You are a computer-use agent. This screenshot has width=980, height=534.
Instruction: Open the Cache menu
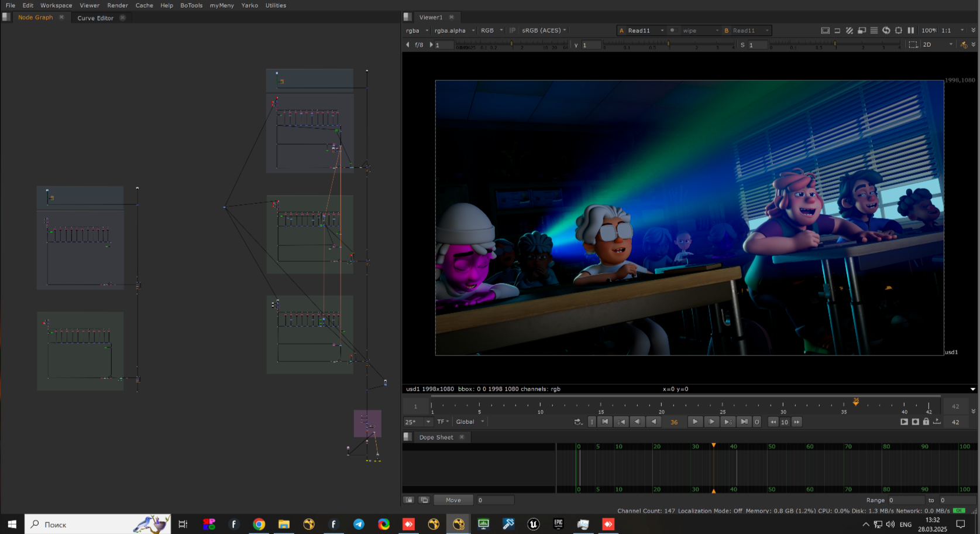pos(145,5)
